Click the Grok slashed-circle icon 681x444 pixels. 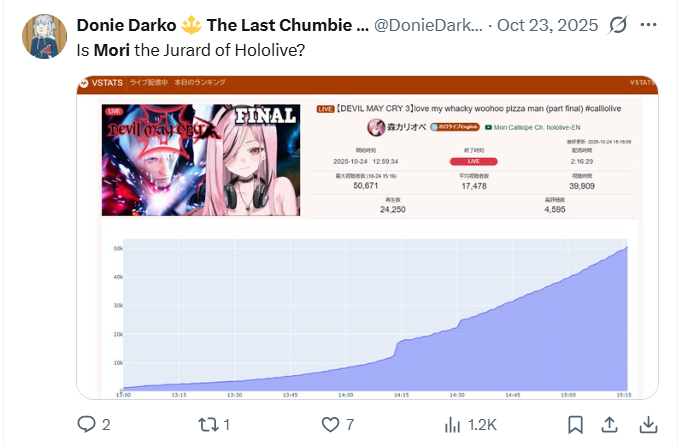click(618, 25)
